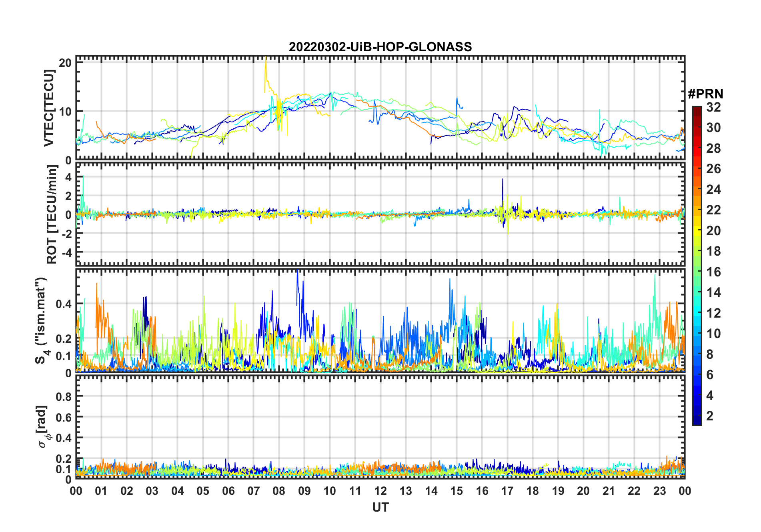The image size is (761, 532).
Task: Click UT axis tick label 21
Action: point(609,491)
